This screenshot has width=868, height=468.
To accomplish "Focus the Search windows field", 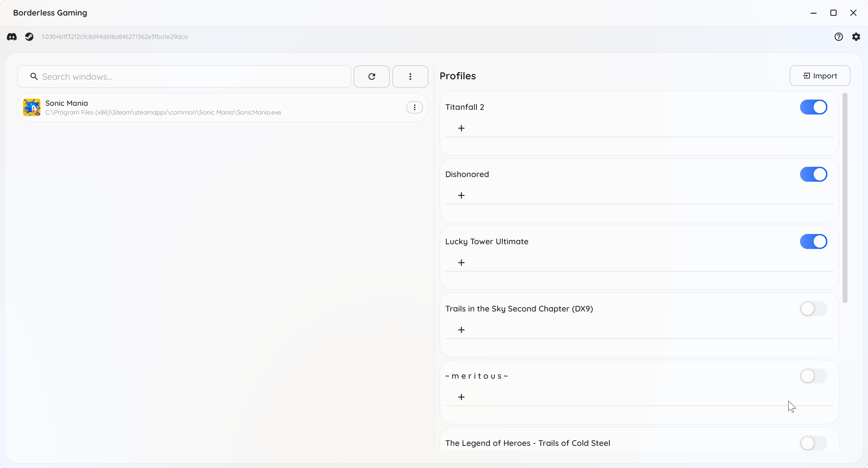I will tap(189, 77).
